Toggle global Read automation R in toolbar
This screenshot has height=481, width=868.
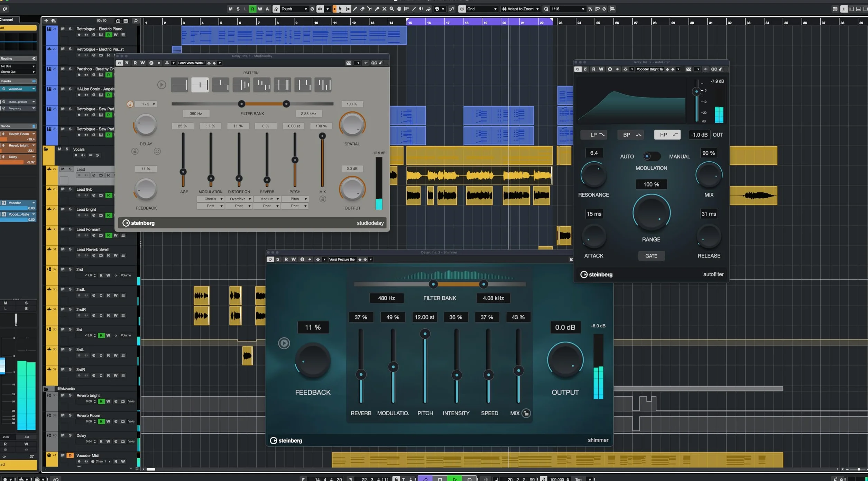tap(253, 9)
